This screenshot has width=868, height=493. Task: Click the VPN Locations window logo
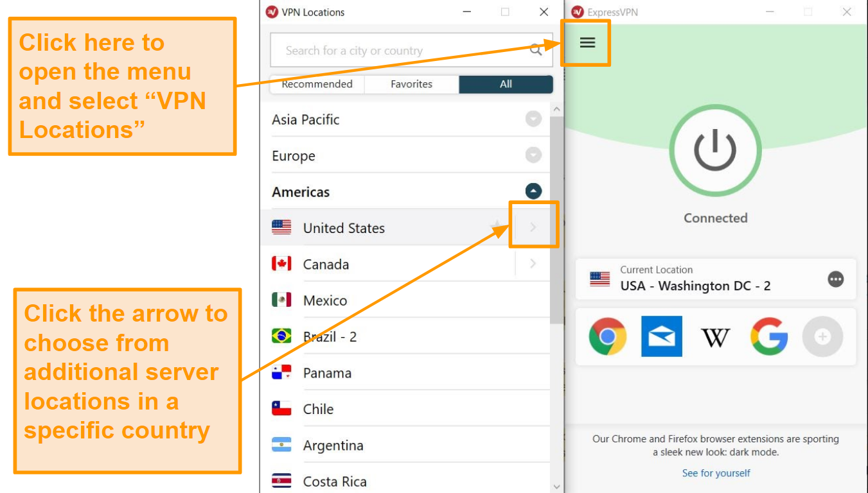click(x=272, y=12)
